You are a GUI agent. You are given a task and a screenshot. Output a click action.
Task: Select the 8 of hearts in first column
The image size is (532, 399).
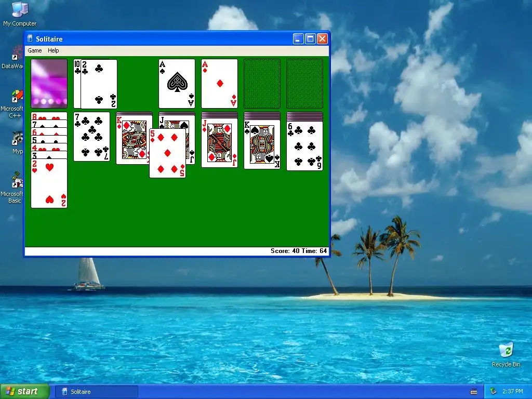tap(49, 116)
